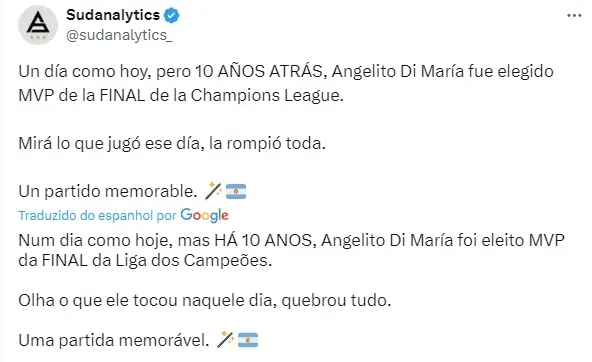Viewport: 592px width, 362px height.
Task: Click the Sudanalytics display name
Action: [113, 15]
